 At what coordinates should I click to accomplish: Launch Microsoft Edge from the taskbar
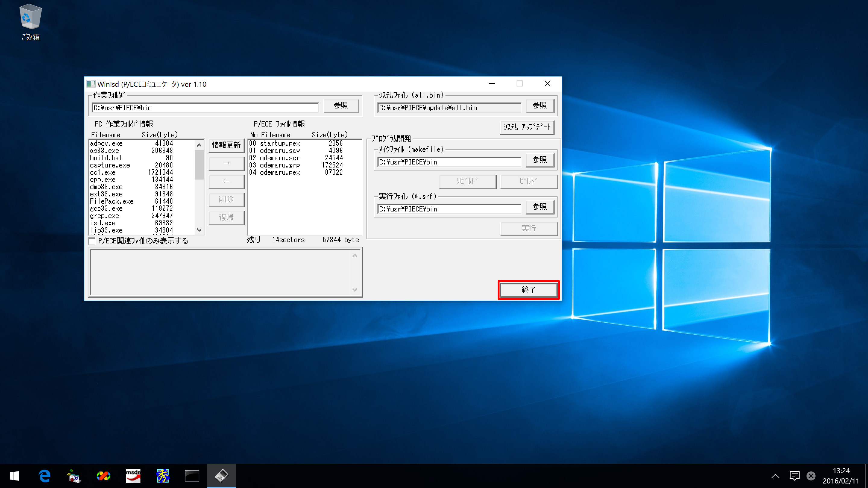coord(44,476)
